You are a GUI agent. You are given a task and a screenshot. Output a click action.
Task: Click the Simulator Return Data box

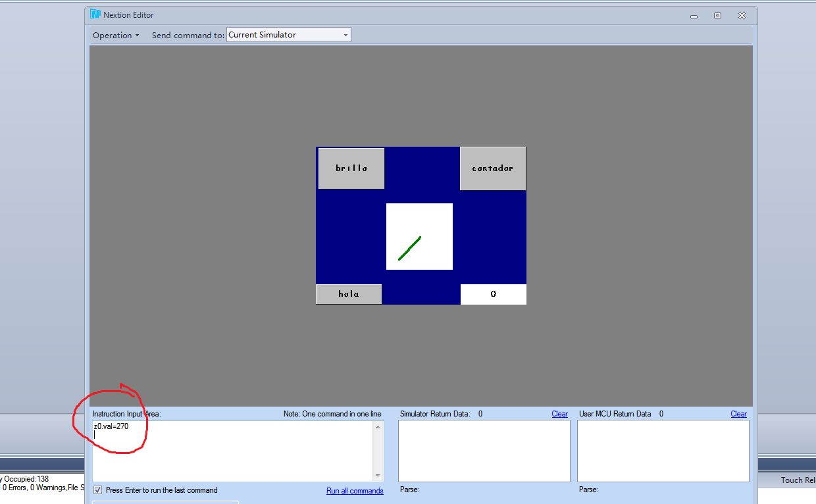coord(484,451)
